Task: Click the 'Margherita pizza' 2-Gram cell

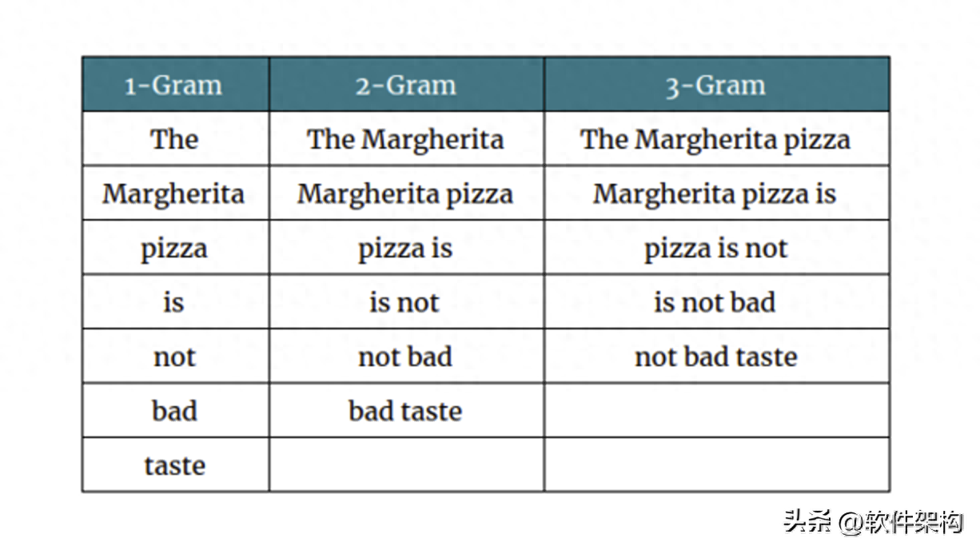Action: coord(407,193)
